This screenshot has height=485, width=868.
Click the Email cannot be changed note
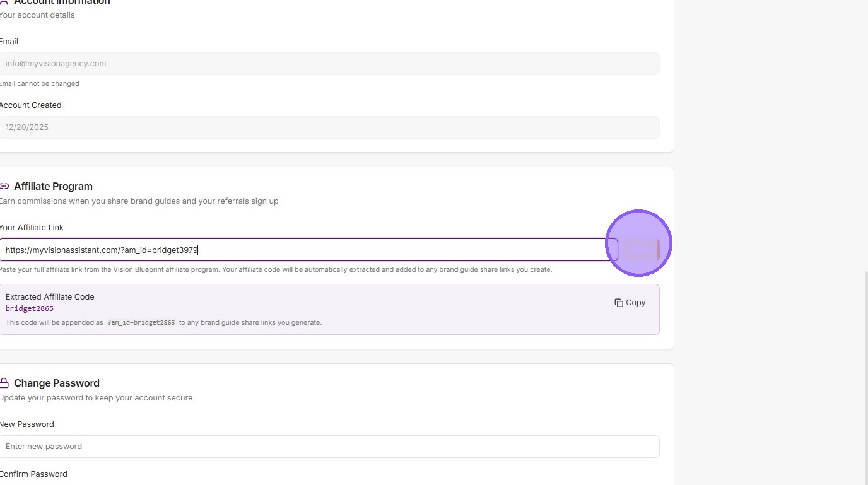pyautogui.click(x=39, y=83)
